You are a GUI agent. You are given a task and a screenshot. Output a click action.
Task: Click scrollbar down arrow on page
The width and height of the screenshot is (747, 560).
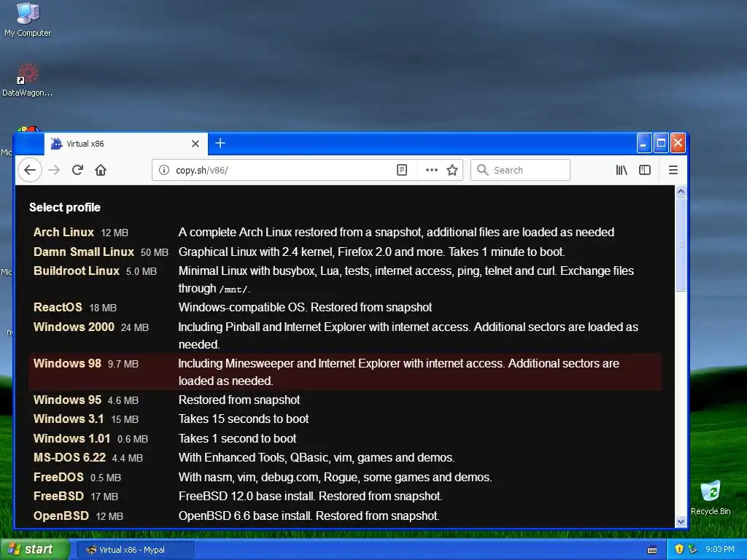pyautogui.click(x=681, y=521)
